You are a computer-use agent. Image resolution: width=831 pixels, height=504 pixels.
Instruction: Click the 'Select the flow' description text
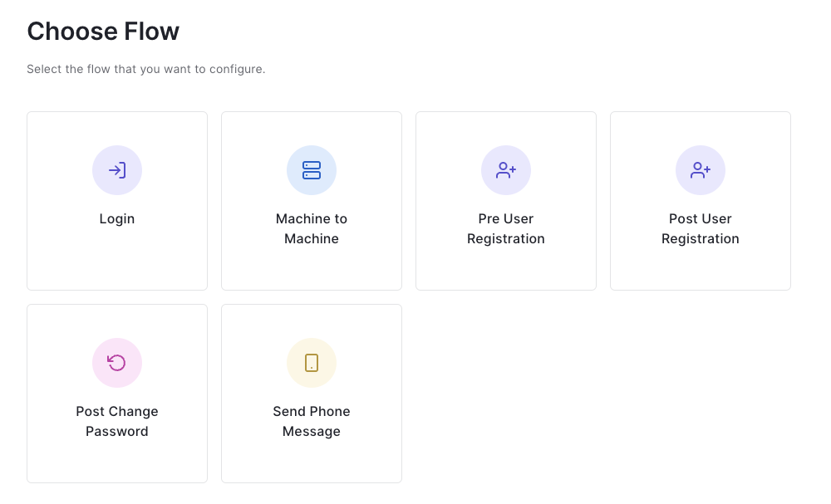point(146,70)
